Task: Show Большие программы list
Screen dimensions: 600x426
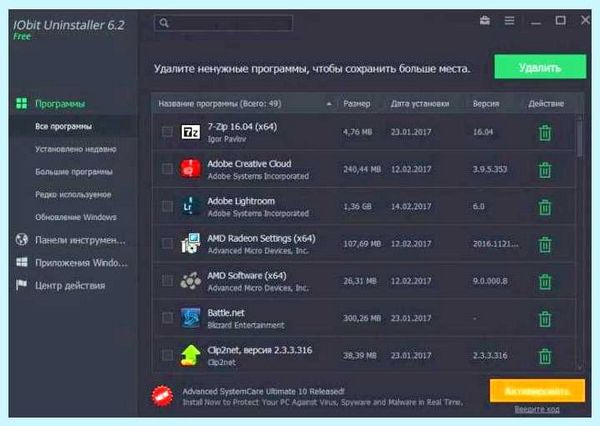Action: coord(74,172)
